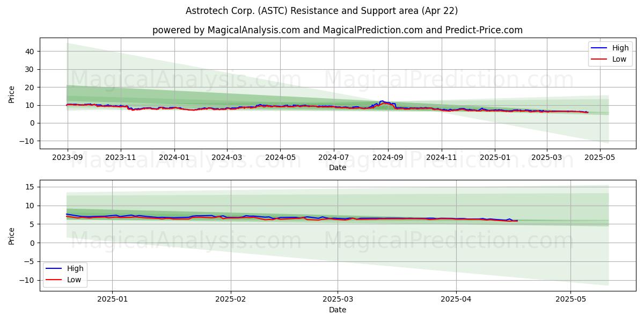Image resolution: width=644 pixels, height=322 pixels.
Task: Click the '2024-05' date label on top chart
Action: click(x=280, y=158)
